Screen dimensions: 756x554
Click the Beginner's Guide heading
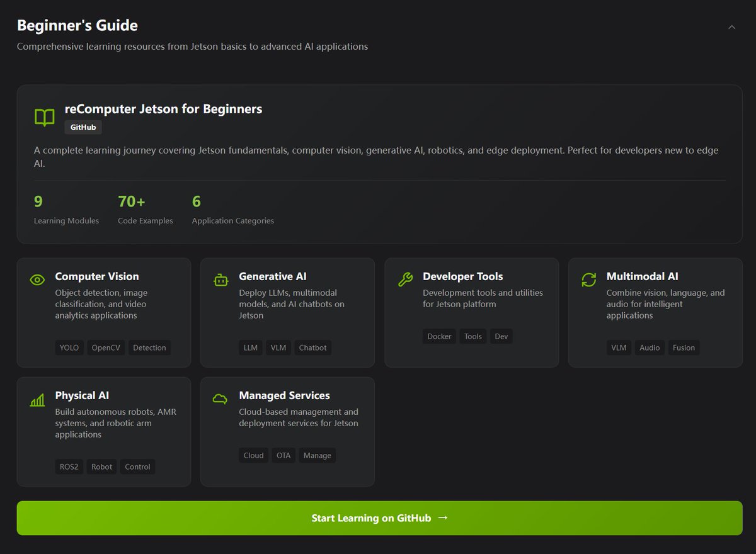pos(77,26)
